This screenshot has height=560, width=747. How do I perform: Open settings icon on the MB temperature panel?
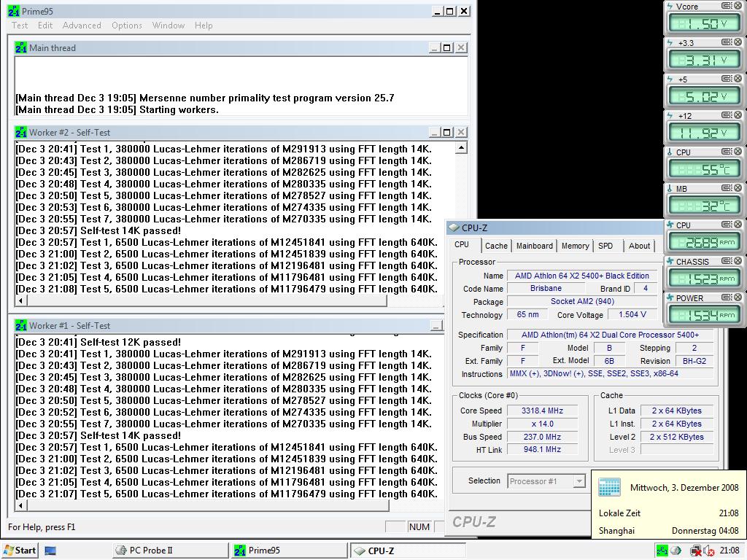[727, 187]
